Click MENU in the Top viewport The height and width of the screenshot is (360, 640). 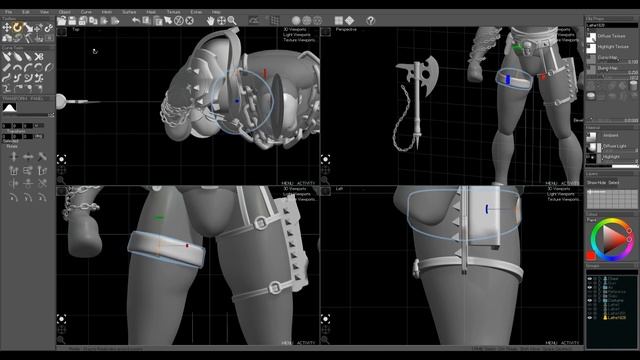point(287,183)
